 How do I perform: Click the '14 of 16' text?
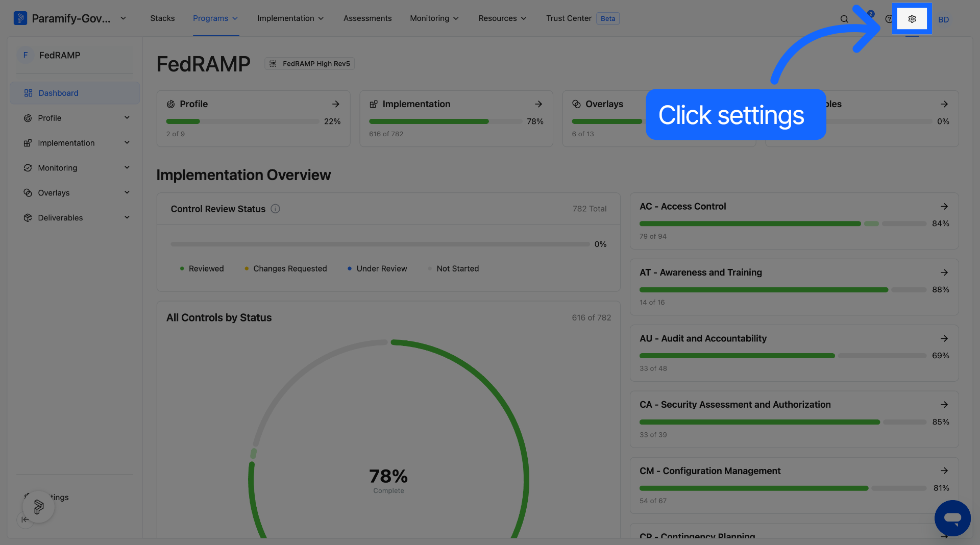click(x=652, y=303)
